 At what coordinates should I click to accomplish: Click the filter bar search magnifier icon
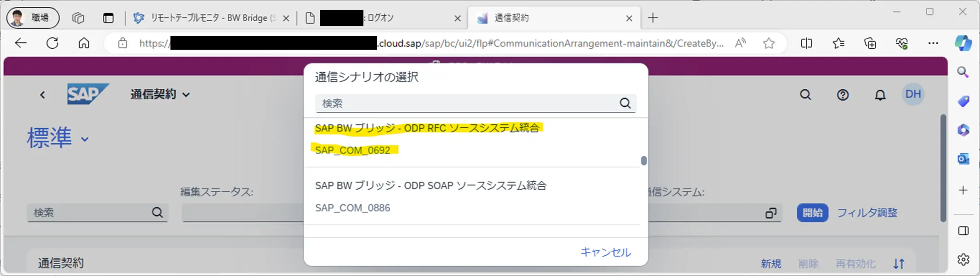coord(157,213)
